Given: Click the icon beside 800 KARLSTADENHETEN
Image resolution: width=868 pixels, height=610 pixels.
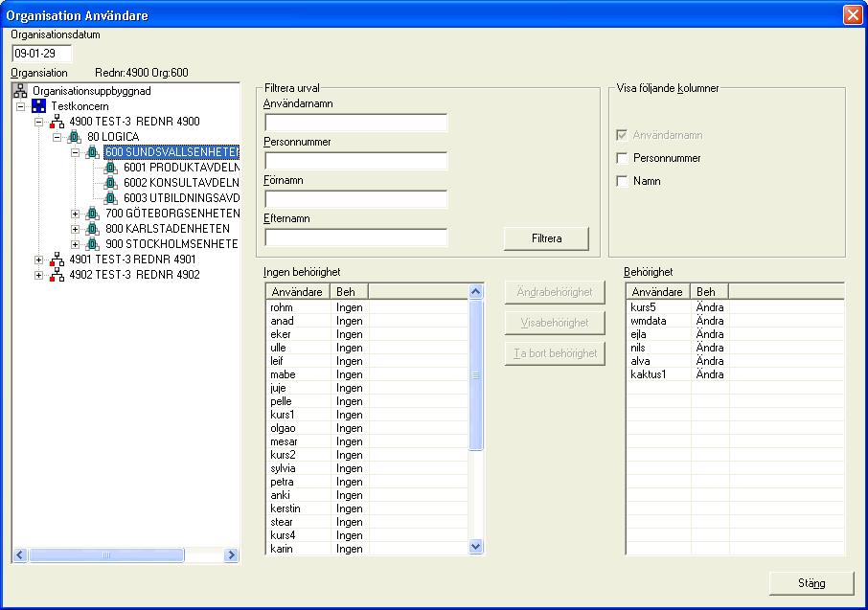Looking at the screenshot, I should [93, 229].
